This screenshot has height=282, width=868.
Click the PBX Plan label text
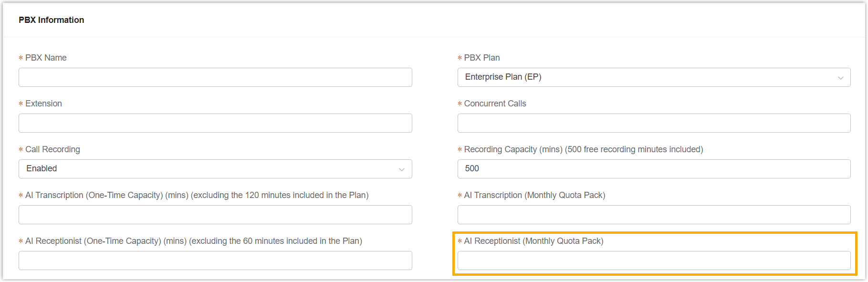482,58
